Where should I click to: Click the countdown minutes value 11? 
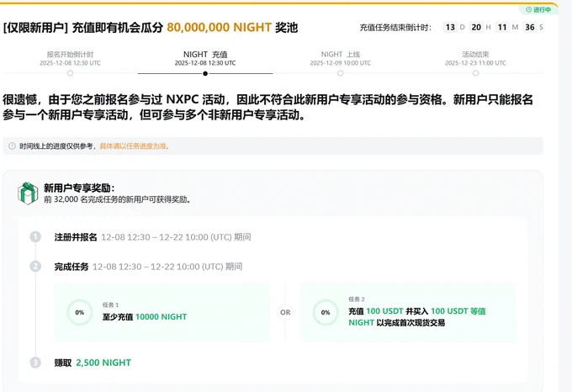(502, 28)
